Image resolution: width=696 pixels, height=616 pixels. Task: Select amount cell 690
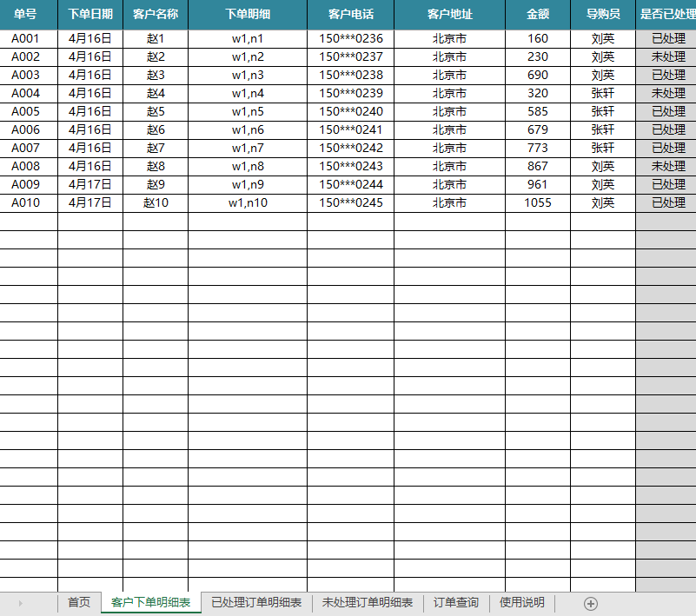(x=538, y=76)
